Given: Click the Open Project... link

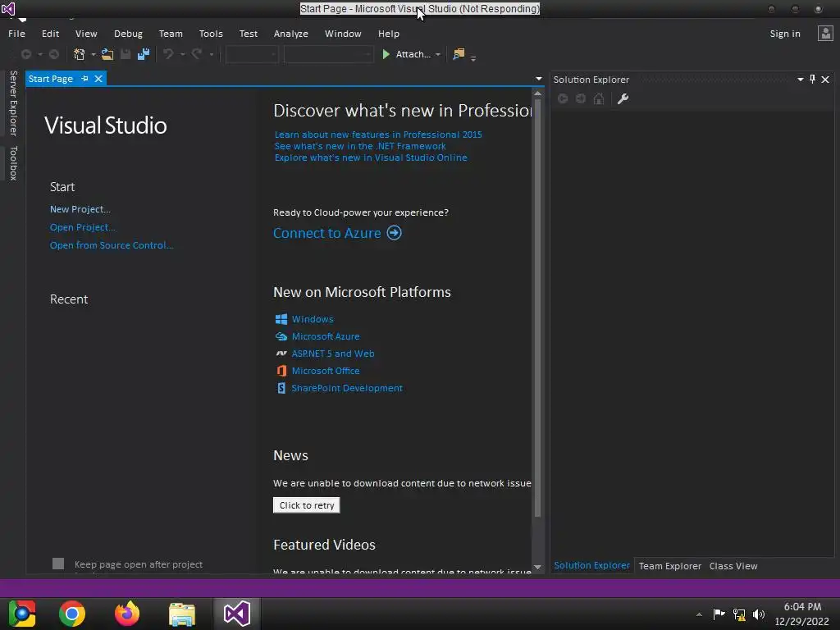Looking at the screenshot, I should [x=83, y=227].
